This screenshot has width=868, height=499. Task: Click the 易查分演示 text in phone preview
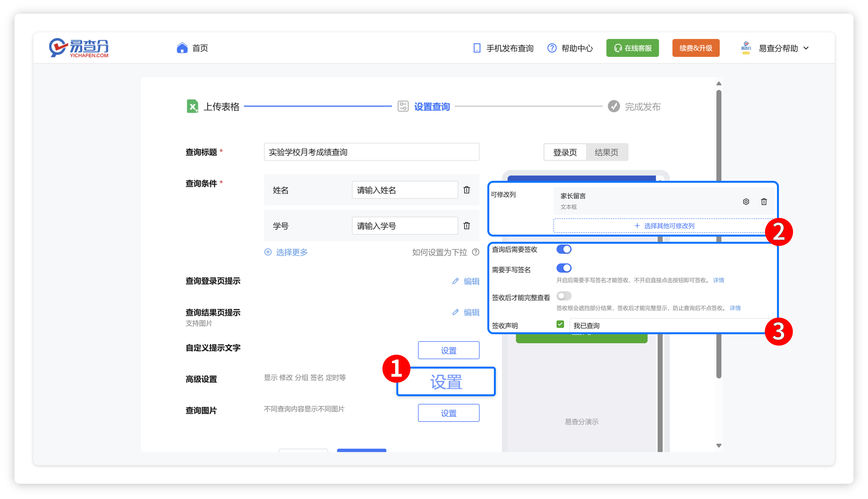coord(581,422)
